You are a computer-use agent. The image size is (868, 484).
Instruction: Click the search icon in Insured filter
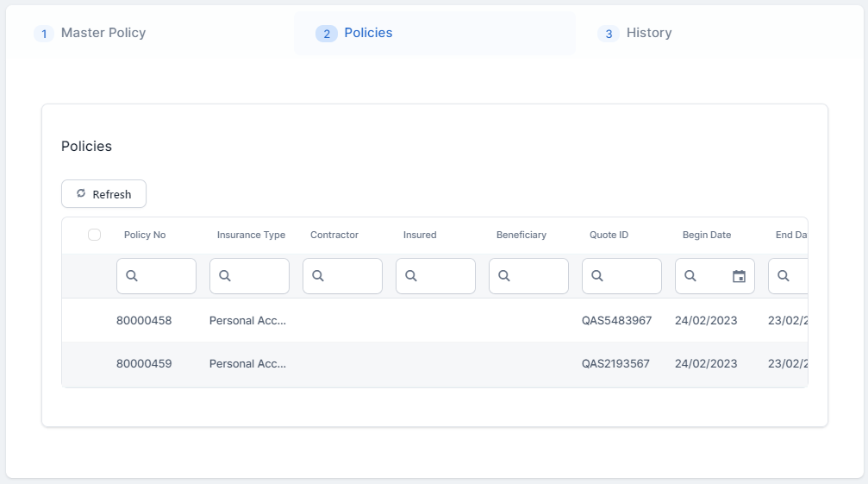click(411, 276)
